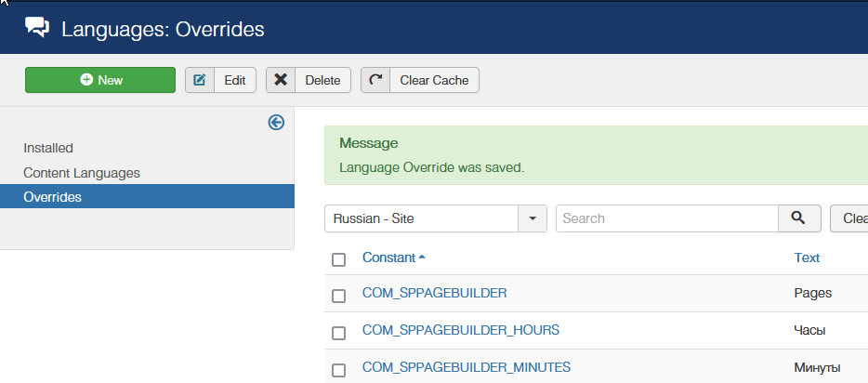Collapse the sidebar with the arrow icon

pyautogui.click(x=276, y=122)
